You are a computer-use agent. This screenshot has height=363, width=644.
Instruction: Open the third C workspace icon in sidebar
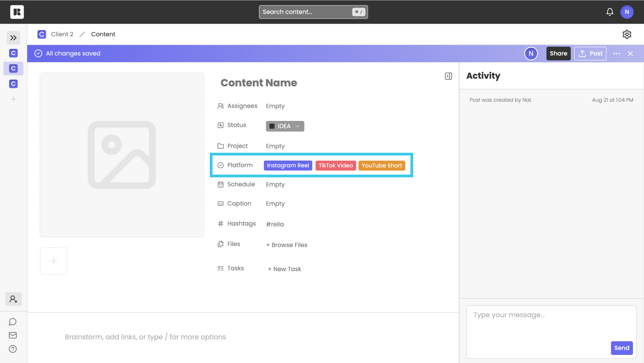point(13,84)
